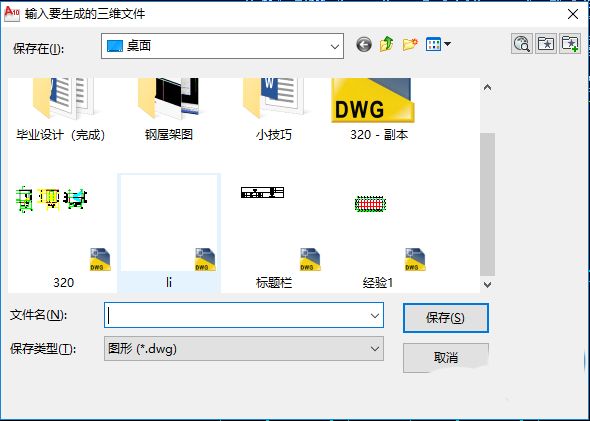590x421 pixels.
Task: Add current folder to Favorites
Action: click(x=570, y=44)
